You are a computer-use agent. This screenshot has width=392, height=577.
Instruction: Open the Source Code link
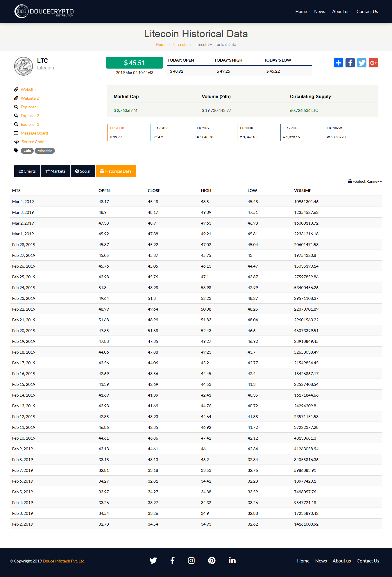[33, 142]
